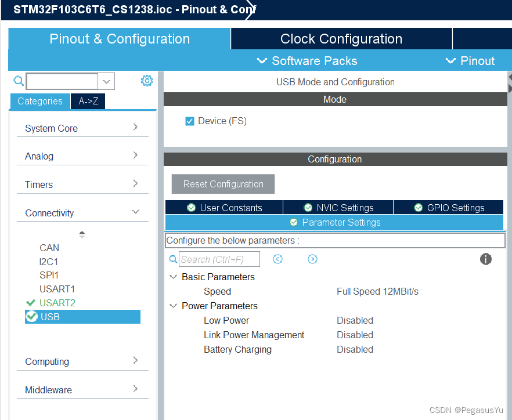Collapse the Basic Parameters group
Image resolution: width=512 pixels, height=420 pixels.
[x=173, y=277]
